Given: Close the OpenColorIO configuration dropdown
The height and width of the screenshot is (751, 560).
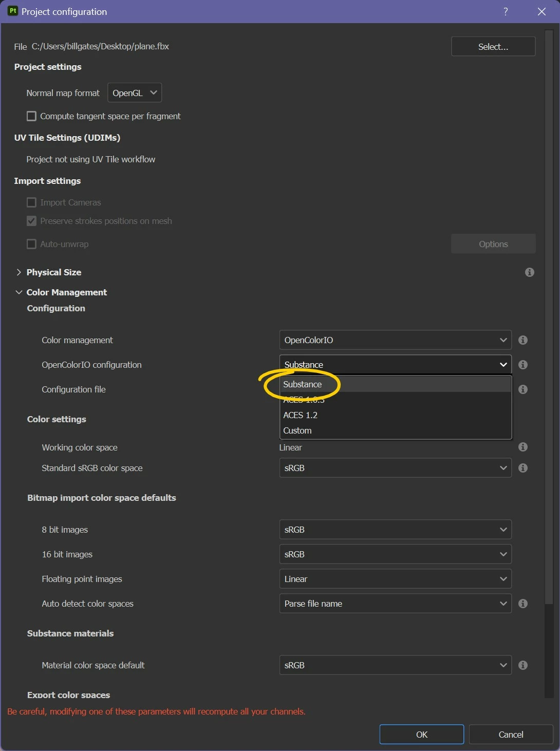Looking at the screenshot, I should click(395, 365).
